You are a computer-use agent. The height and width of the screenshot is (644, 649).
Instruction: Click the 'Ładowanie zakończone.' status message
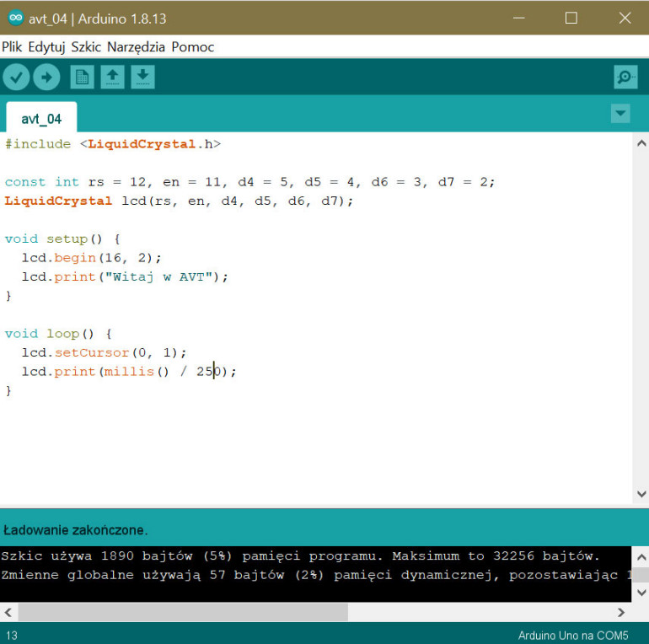(x=75, y=530)
